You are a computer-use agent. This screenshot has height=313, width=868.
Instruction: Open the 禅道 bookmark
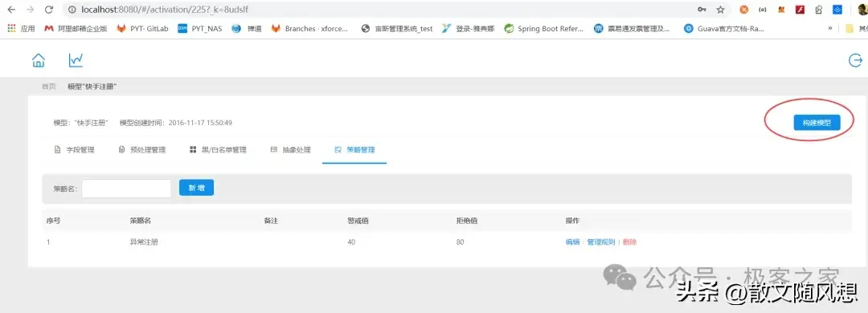(247, 29)
